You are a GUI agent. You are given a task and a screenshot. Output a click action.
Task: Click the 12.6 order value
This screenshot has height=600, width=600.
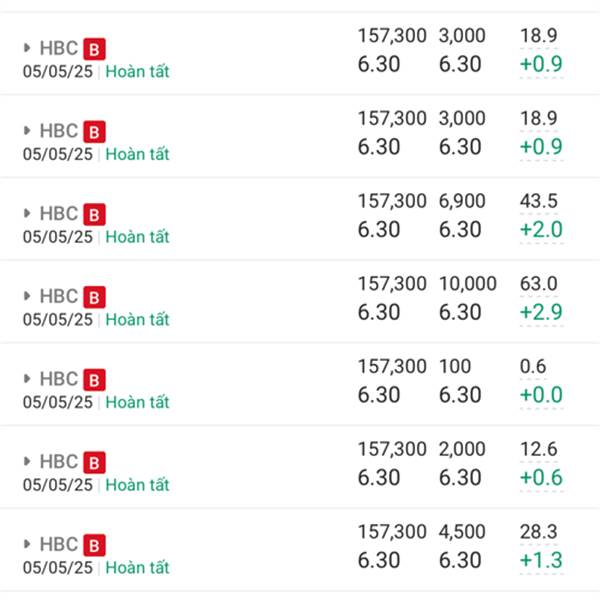click(538, 449)
